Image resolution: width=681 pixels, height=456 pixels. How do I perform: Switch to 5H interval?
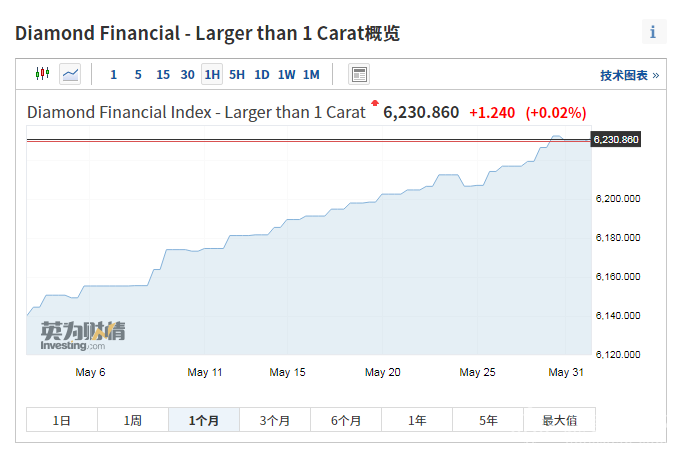[237, 74]
